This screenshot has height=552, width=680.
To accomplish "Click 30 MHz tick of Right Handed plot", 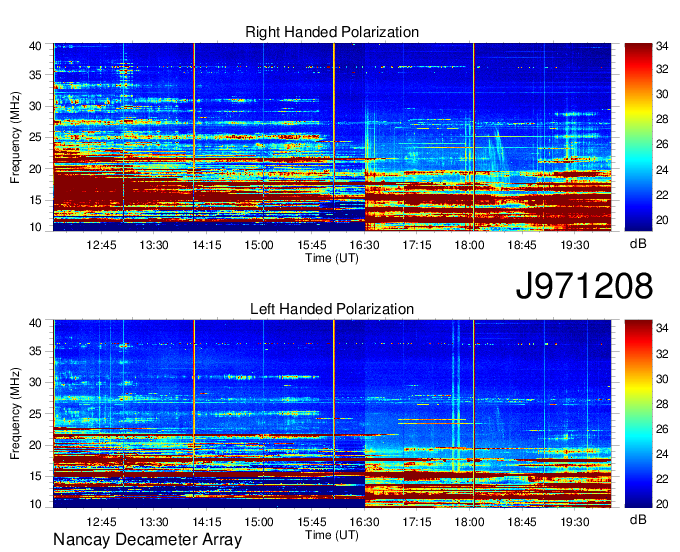I will (35, 106).
